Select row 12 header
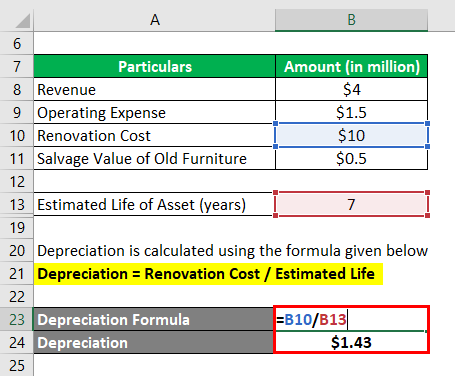The height and width of the screenshot is (376, 455). pyautogui.click(x=17, y=181)
